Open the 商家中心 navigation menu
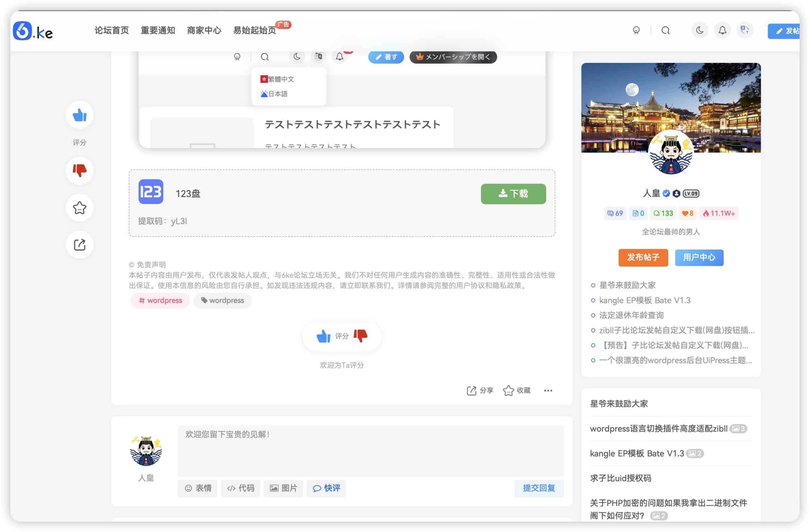 pos(203,30)
